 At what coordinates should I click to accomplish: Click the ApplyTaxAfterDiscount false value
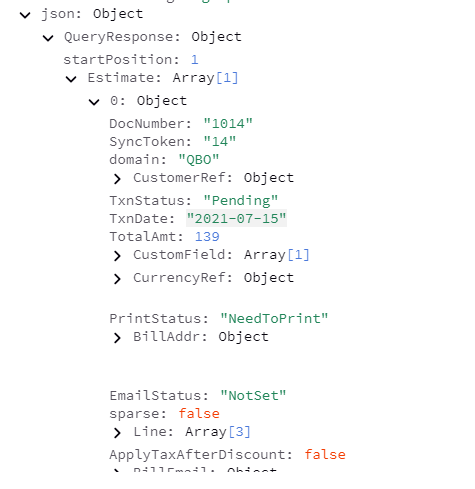coord(325,455)
